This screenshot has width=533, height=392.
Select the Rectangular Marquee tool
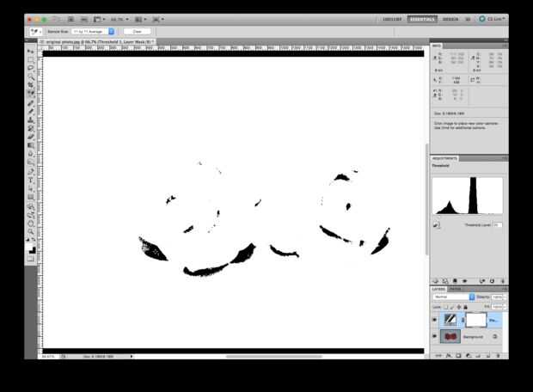coord(31,60)
